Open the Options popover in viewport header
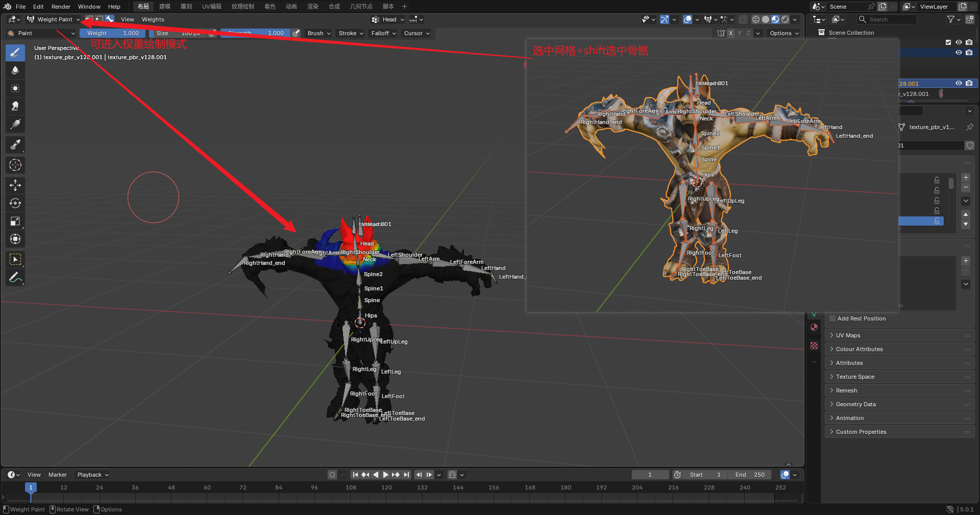This screenshot has height=515, width=980. click(x=784, y=33)
